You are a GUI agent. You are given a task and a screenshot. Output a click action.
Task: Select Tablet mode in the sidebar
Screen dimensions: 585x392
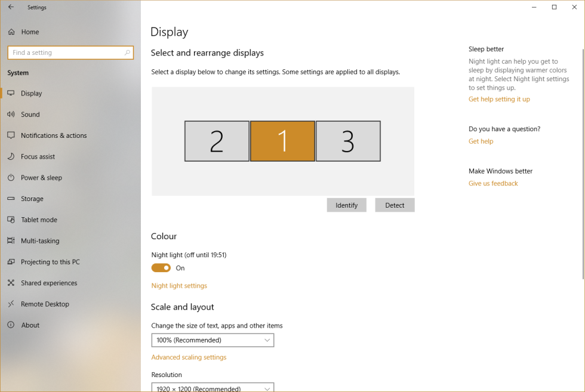(x=41, y=220)
